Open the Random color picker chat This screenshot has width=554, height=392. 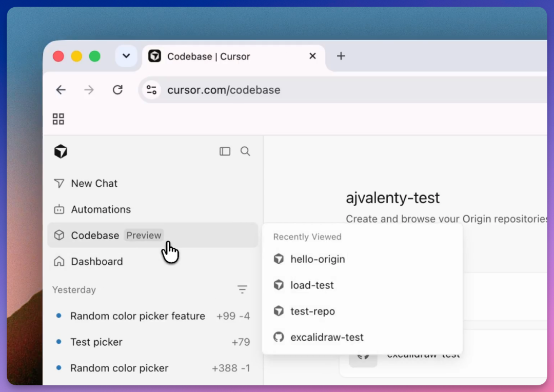pos(152,368)
